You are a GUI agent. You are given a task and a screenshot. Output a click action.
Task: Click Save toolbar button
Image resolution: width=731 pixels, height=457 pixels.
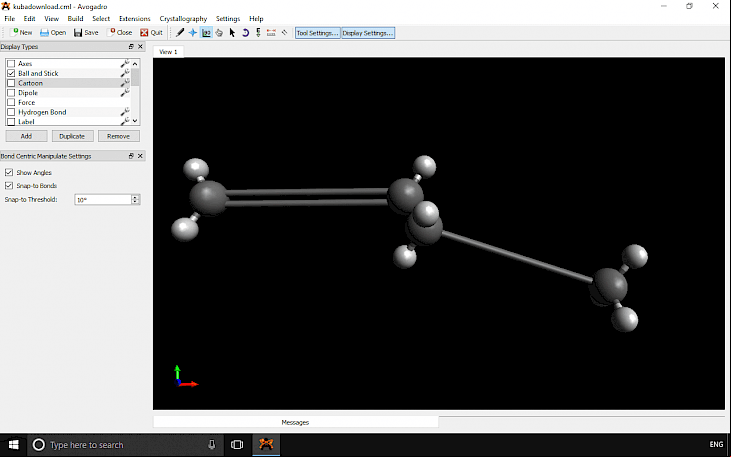(86, 33)
